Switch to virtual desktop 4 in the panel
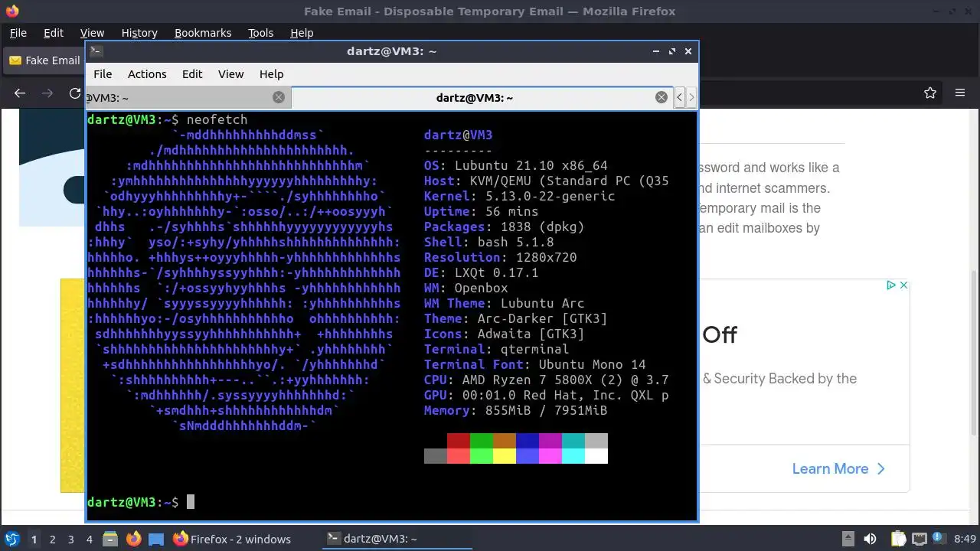Image resolution: width=980 pixels, height=551 pixels. (89, 539)
